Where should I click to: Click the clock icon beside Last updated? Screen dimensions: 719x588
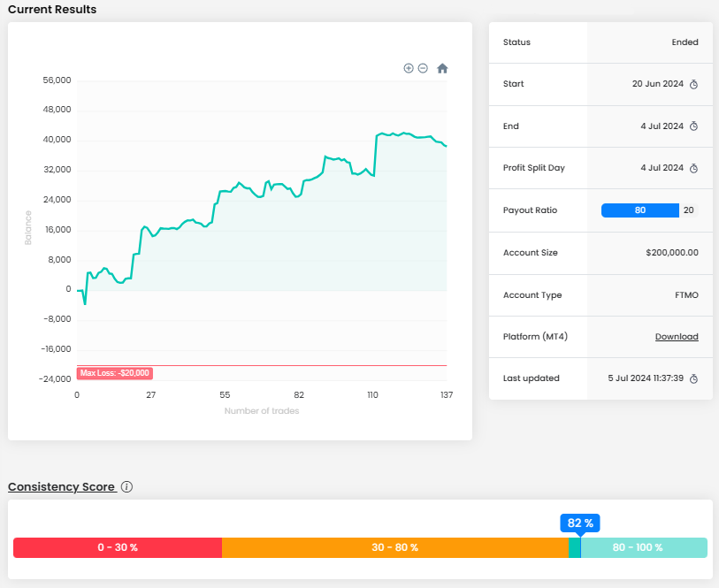point(693,378)
